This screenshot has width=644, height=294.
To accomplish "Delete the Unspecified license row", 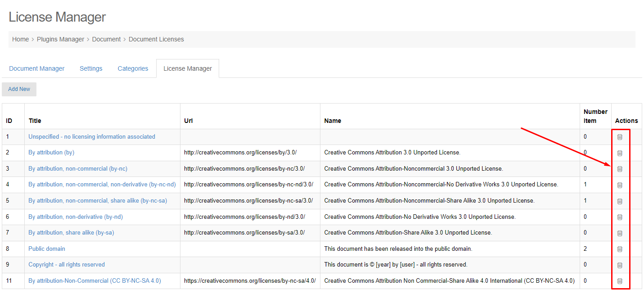I will 620,137.
